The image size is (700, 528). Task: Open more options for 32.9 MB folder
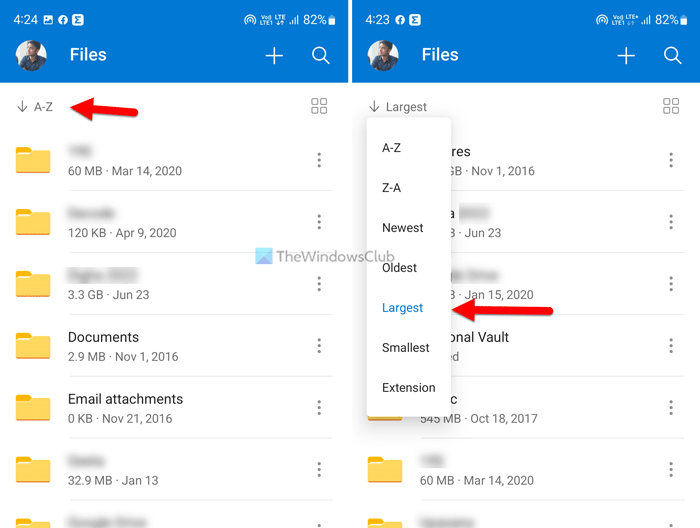319,470
